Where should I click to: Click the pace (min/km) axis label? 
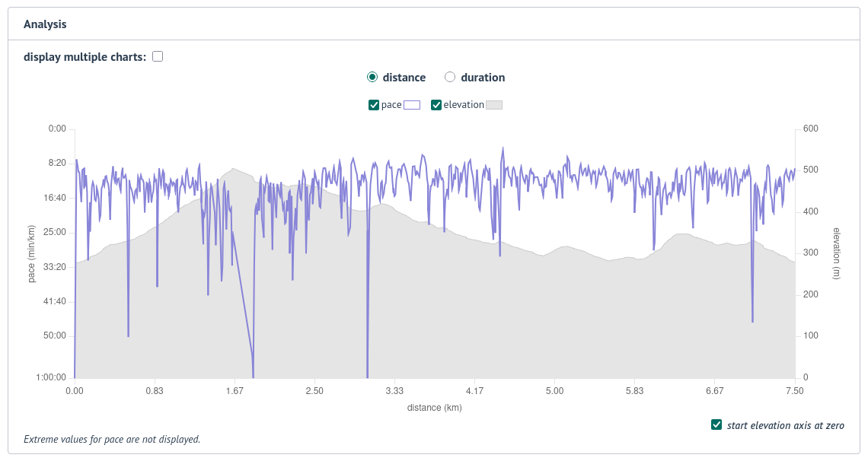[x=30, y=252]
